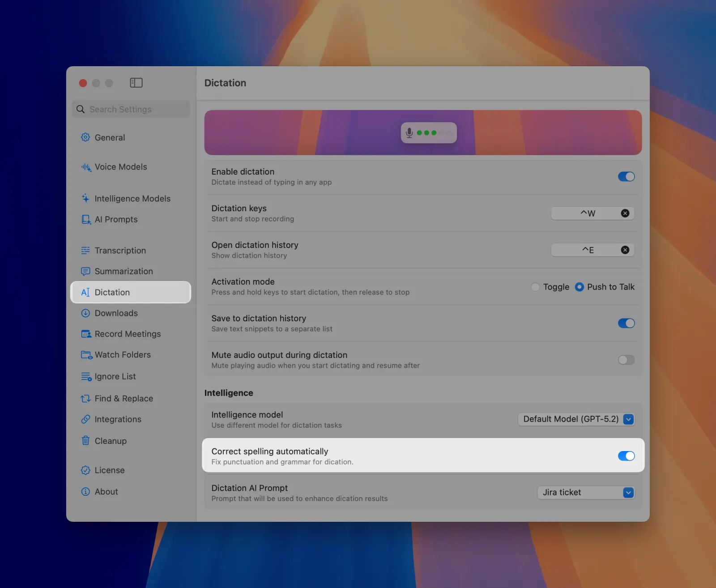Click "Start and stop recording" description
Screen dimensions: 716x588
tap(253, 219)
